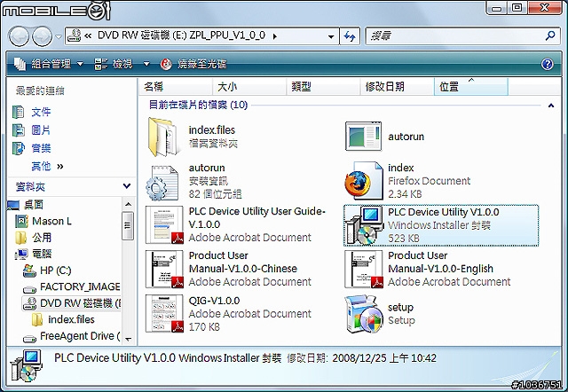Click the breadcrumb arrow after ZPL_PPU_V1_0_0
The width and height of the screenshot is (568, 392).
coord(275,36)
